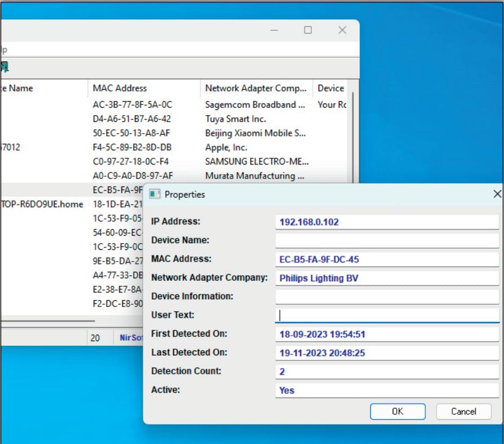Click the empty Device Name field
The height and width of the screenshot is (444, 504).
click(387, 240)
